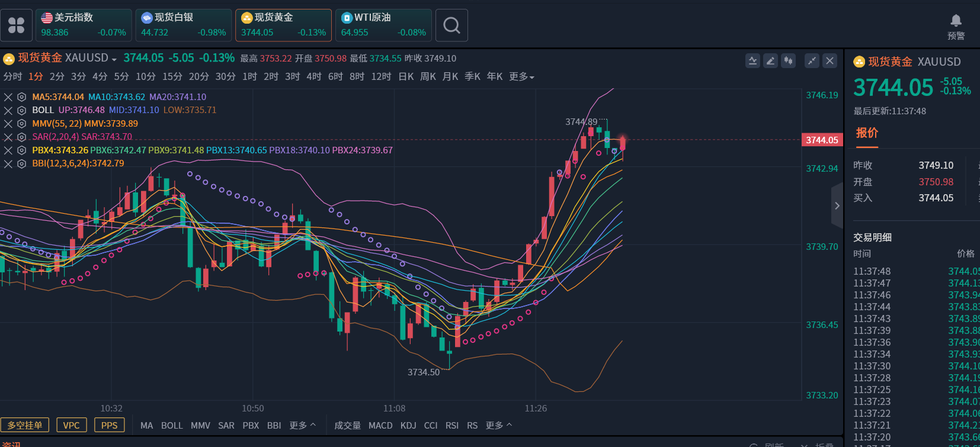Toggle the PPS overlay button
Screen dimensions: 980x447
(x=110, y=425)
